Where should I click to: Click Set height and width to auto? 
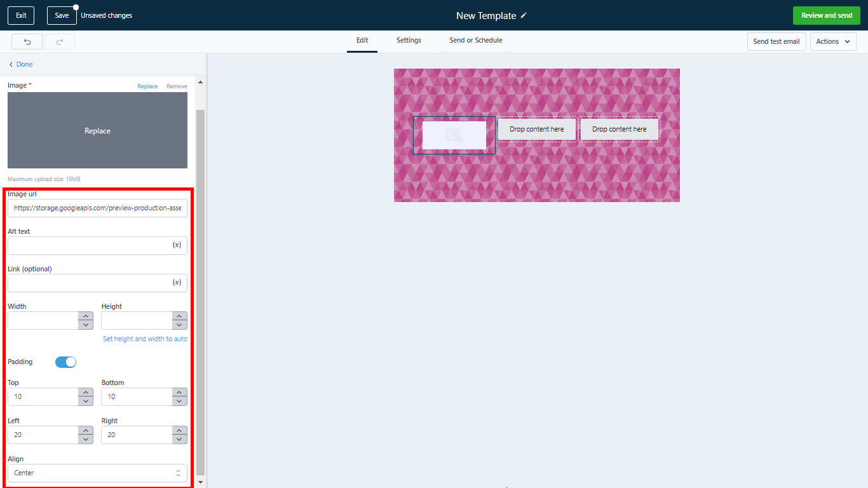point(145,339)
